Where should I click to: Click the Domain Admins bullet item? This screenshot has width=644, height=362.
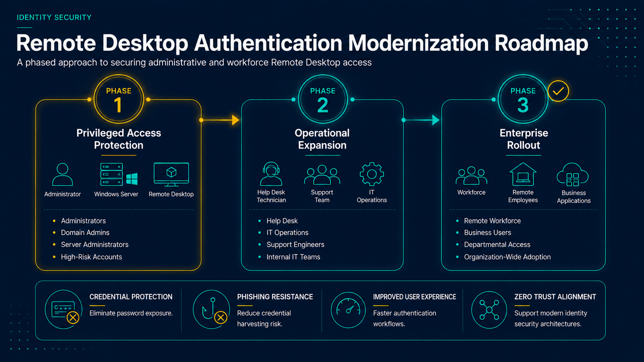point(85,233)
